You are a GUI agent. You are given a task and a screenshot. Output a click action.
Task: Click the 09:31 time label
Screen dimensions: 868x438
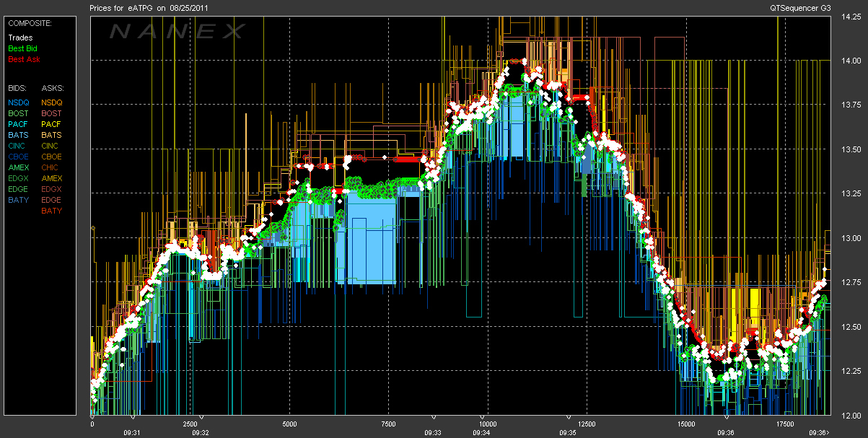click(x=132, y=433)
